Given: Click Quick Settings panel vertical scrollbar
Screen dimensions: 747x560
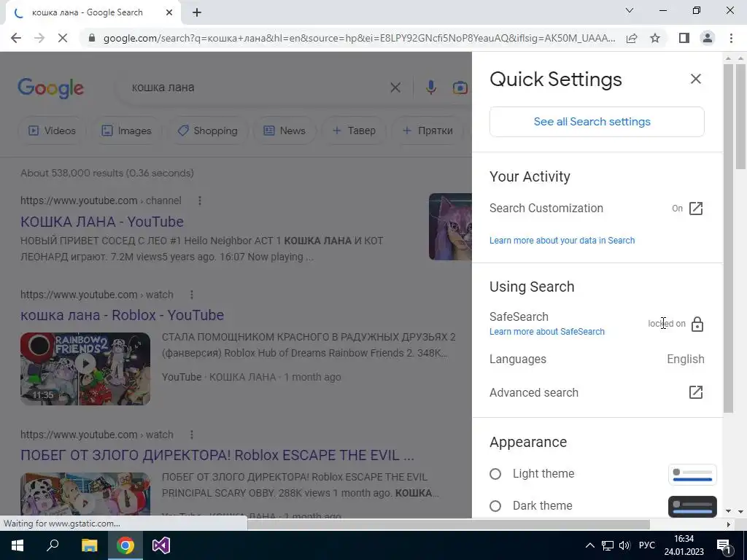Looking at the screenshot, I should click(x=728, y=238).
